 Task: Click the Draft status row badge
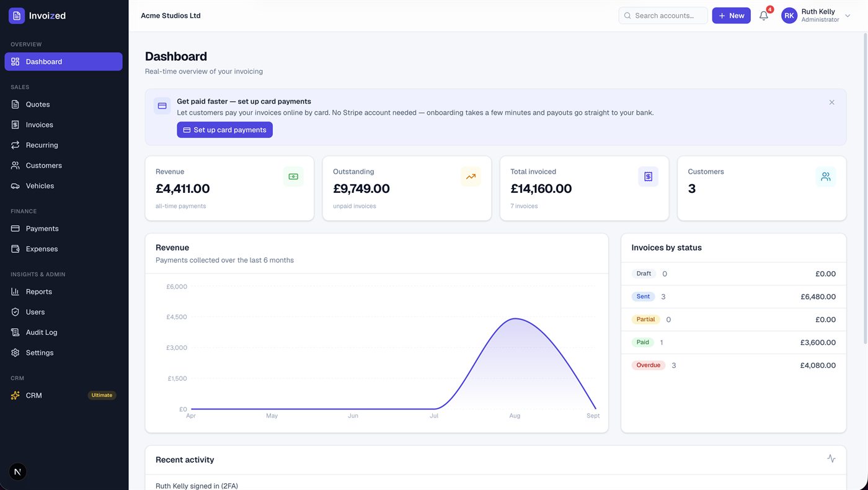644,274
